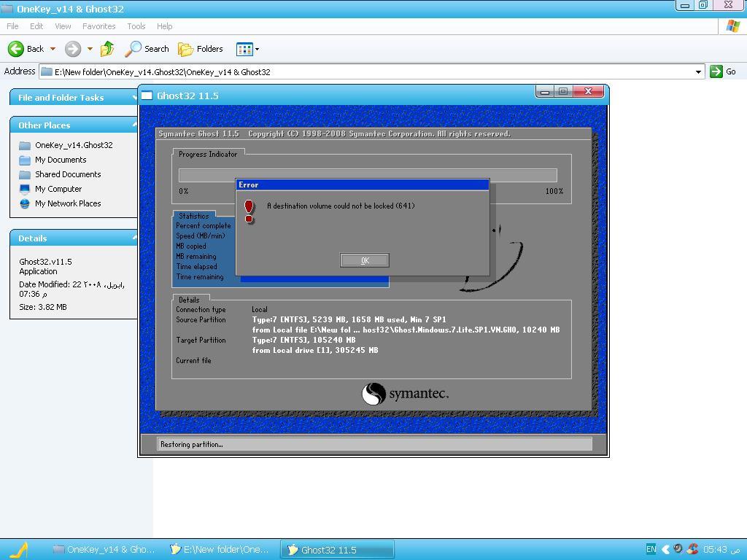The height and width of the screenshot is (560, 747).
Task: Click the "Date Modified" line in the Details panel
Action: click(x=71, y=289)
